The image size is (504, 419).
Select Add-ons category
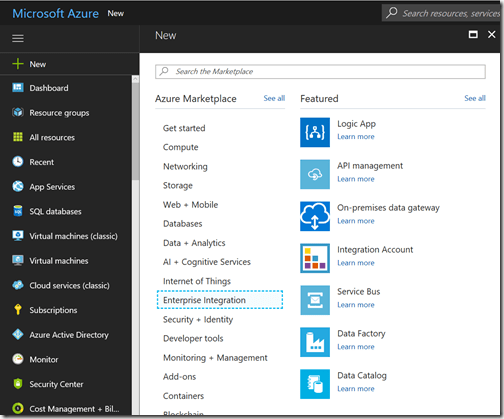[179, 377]
